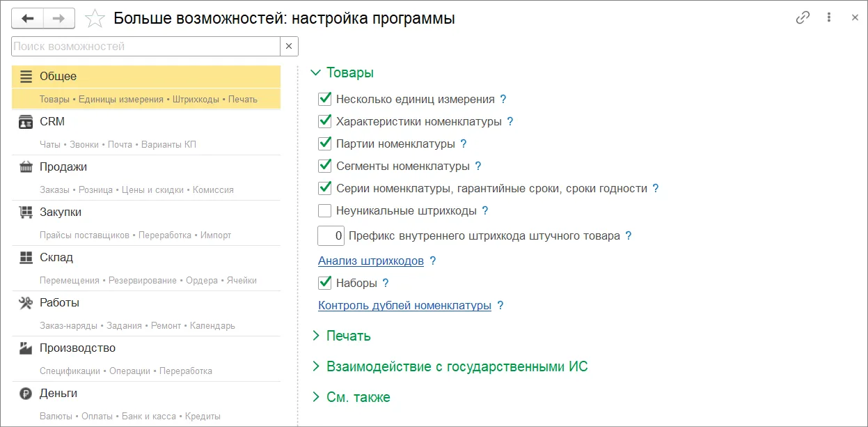Click the Продажи basket icon
This screenshot has height=427, width=868.
click(26, 167)
